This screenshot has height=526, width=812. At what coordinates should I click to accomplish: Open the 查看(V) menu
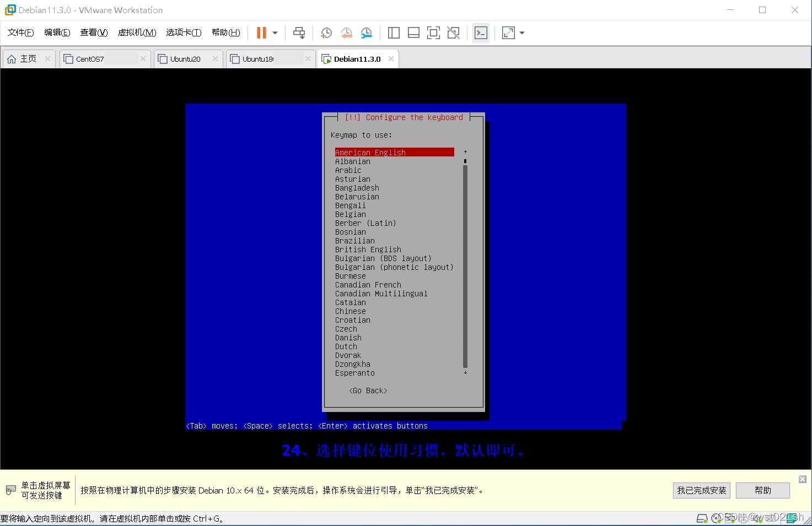(x=94, y=32)
